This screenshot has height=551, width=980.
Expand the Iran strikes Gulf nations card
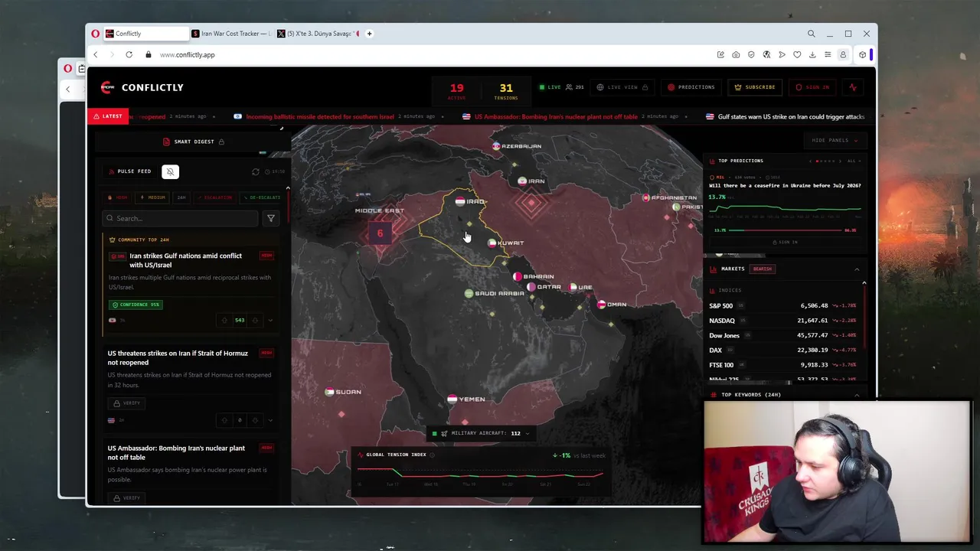270,320
